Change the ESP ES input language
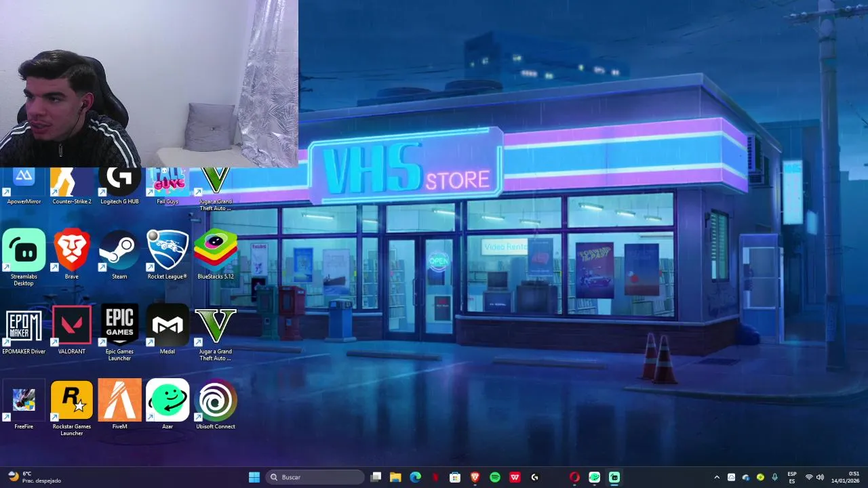 click(792, 477)
